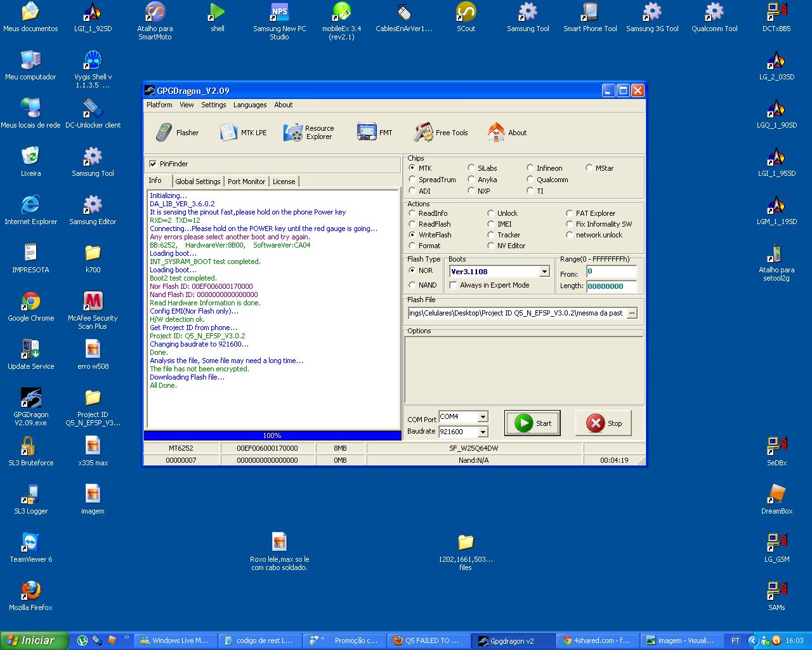
Task: Select the SL3 Bruteforce desktop icon
Action: (30, 451)
